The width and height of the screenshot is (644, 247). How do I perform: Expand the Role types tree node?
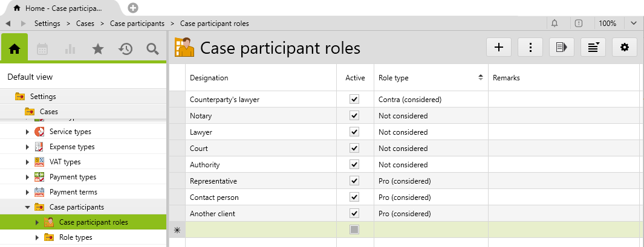point(37,237)
